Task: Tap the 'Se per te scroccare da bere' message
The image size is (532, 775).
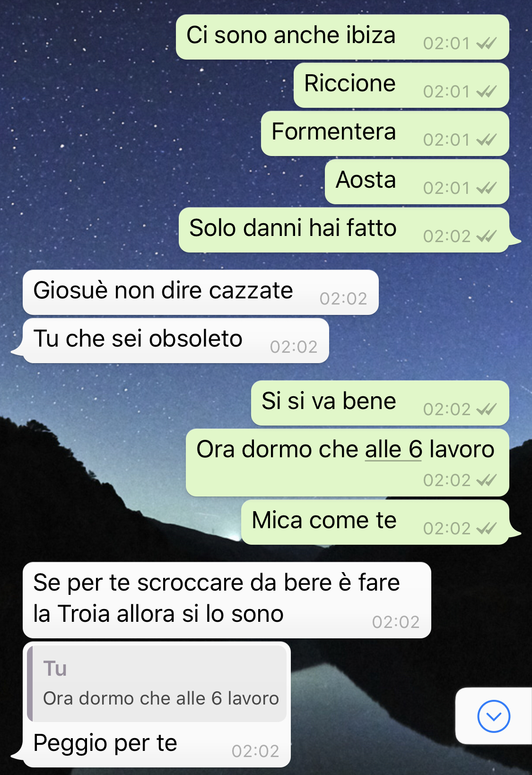Action: [x=227, y=600]
